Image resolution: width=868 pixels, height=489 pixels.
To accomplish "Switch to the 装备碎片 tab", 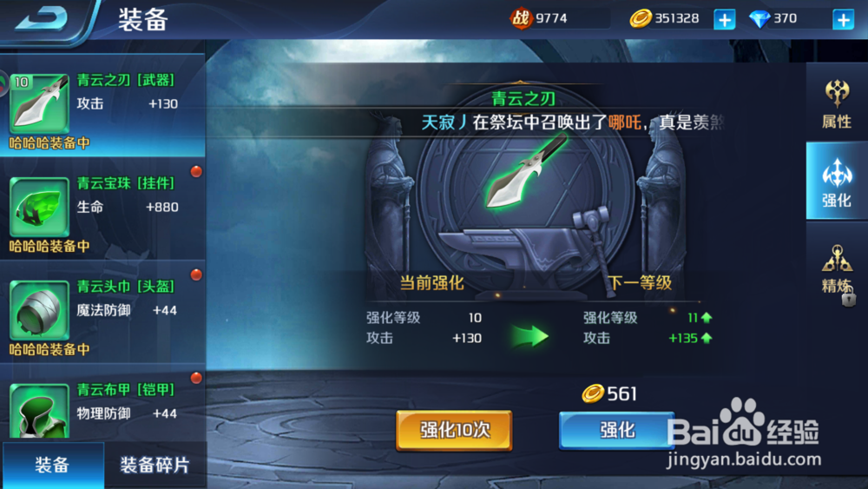I will click(x=155, y=465).
